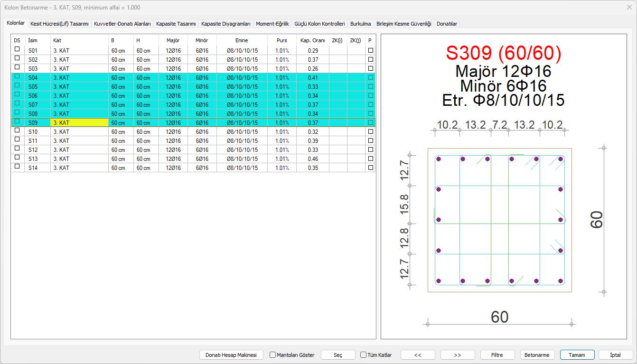Click the Betonarme button
Screen dimensions: 637x364
[x=537, y=355]
